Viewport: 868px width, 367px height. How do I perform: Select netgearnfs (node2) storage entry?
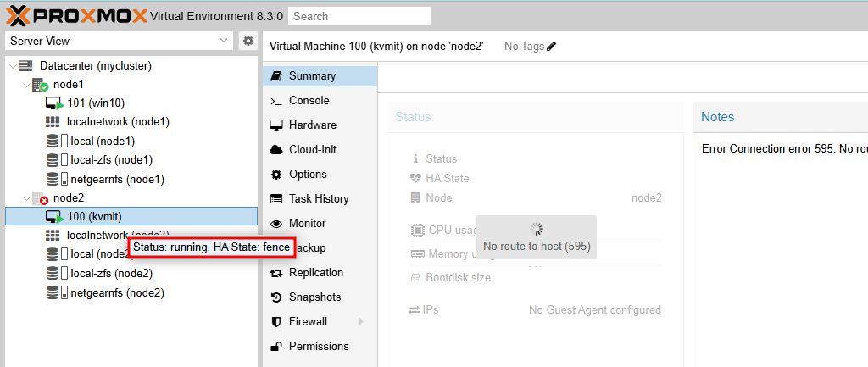coord(117,292)
